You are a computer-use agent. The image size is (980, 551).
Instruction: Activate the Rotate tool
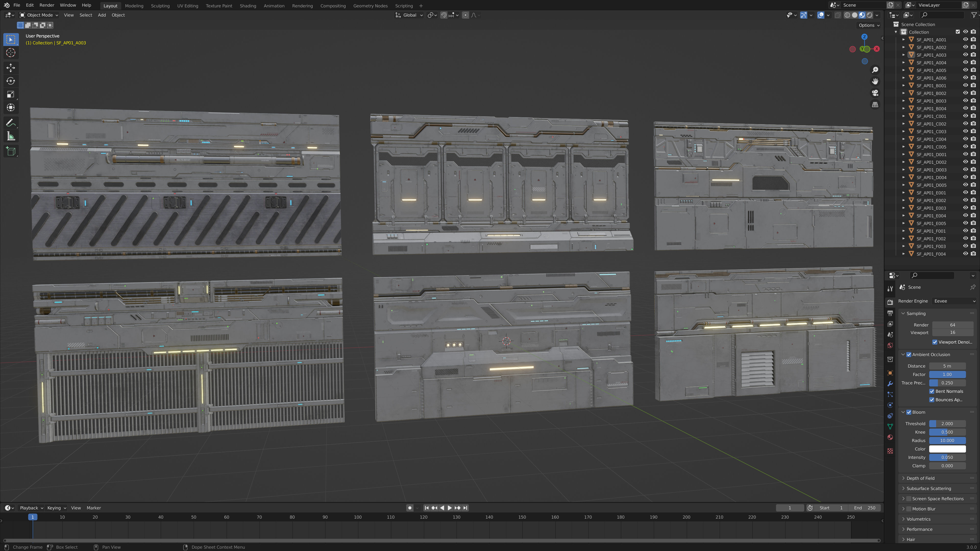[x=11, y=81]
